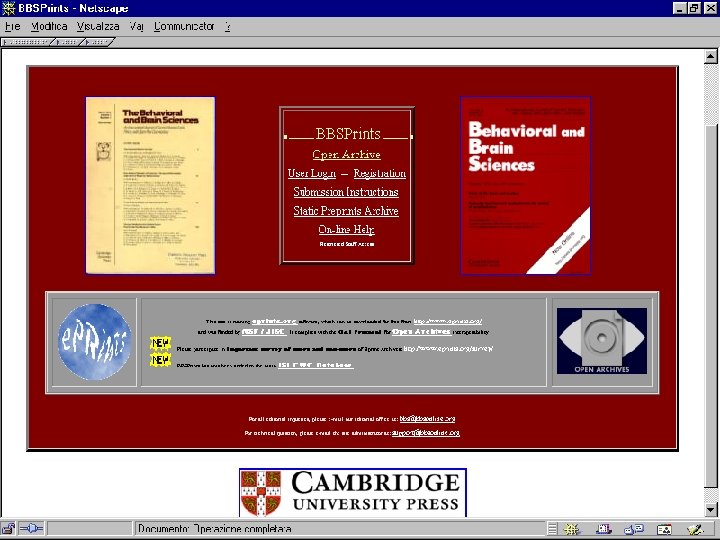This screenshot has width=720, height=540.
Task: Click the status bar progress field
Action: coord(90,529)
